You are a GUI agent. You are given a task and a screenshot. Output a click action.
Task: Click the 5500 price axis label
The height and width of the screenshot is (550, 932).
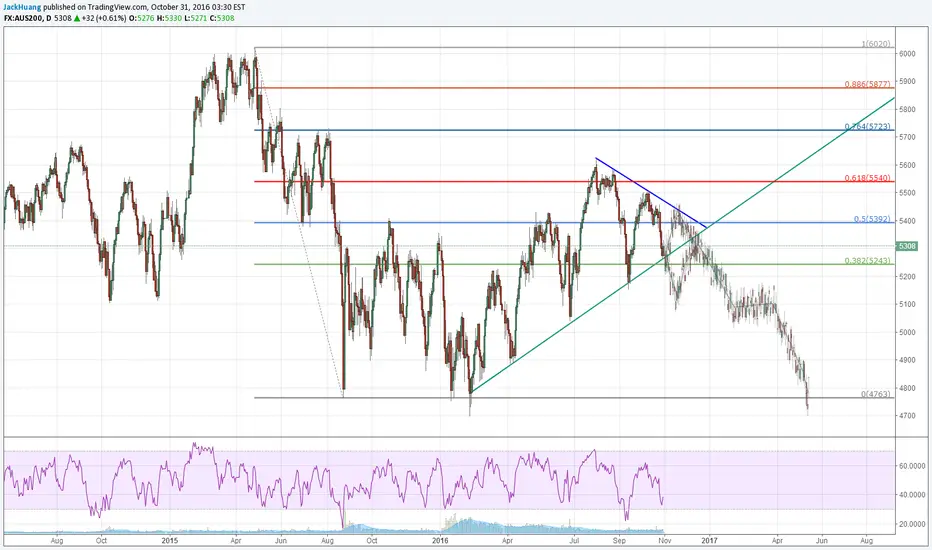[907, 193]
